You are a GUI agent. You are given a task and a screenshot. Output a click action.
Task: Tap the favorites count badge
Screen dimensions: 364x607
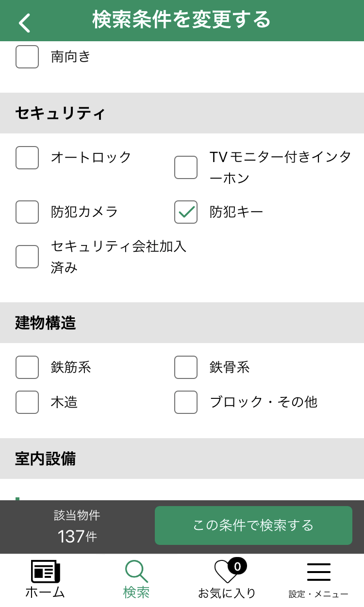pyautogui.click(x=237, y=565)
